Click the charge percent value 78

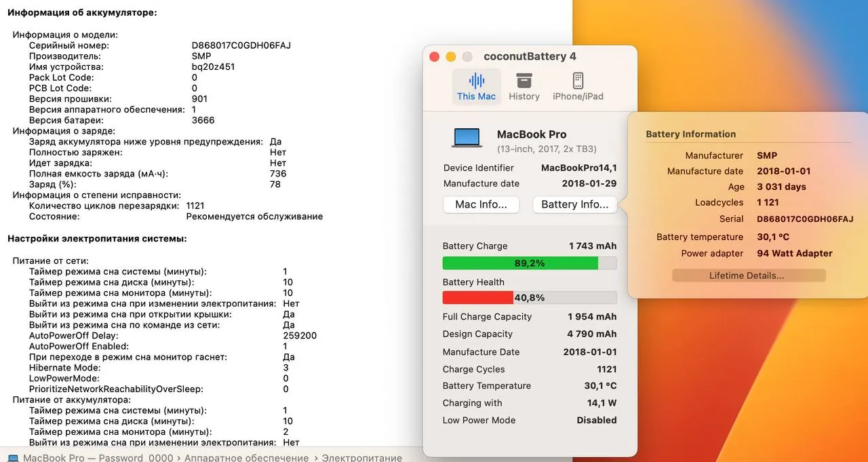(275, 185)
